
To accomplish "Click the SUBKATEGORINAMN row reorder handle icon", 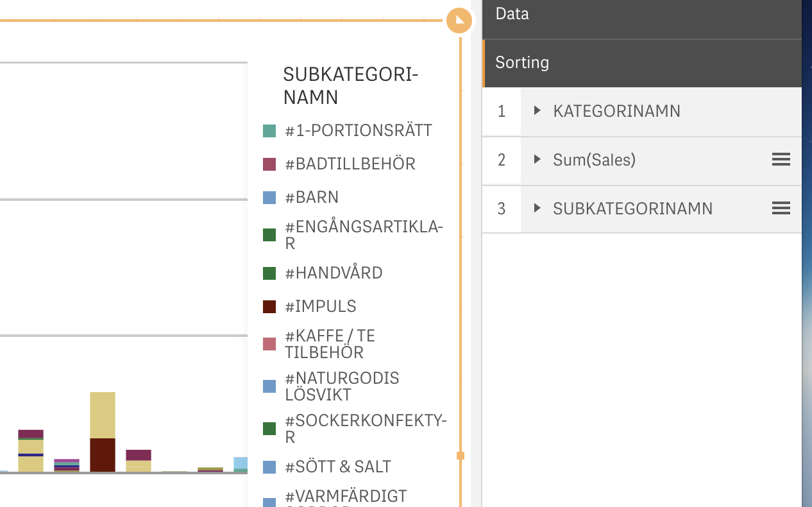I will coord(781,208).
